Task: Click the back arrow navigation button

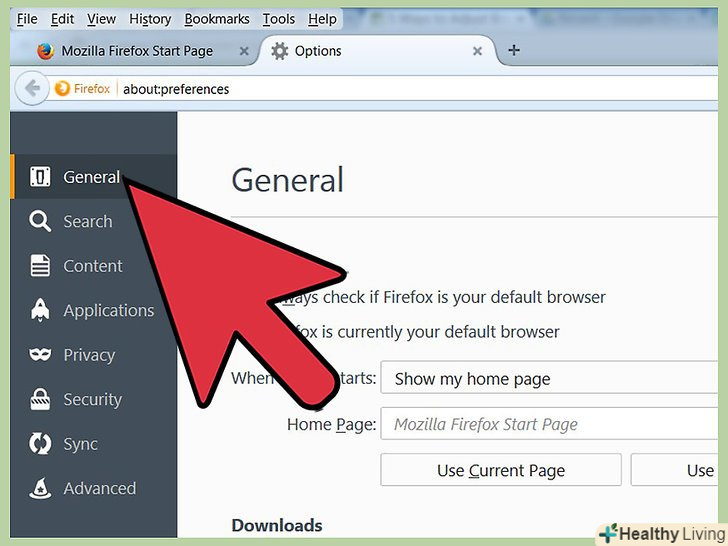Action: (32, 88)
